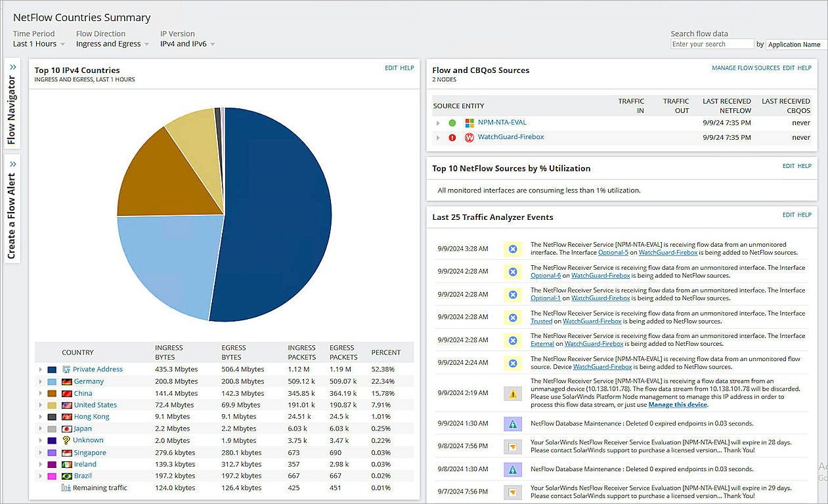The width and height of the screenshot is (828, 504).
Task: Click the Windows vendor icon next to NPM-NTA-EVAL
Action: pyautogui.click(x=471, y=122)
